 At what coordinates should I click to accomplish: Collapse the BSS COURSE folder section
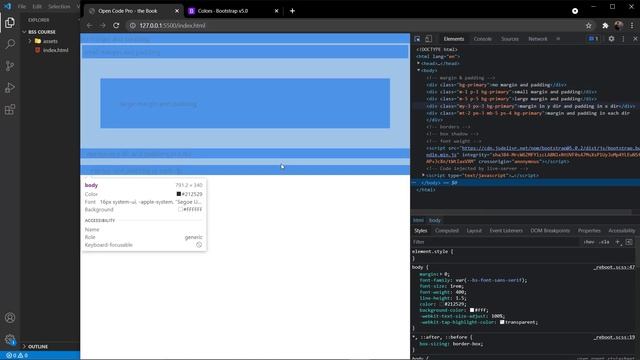pos(24,32)
